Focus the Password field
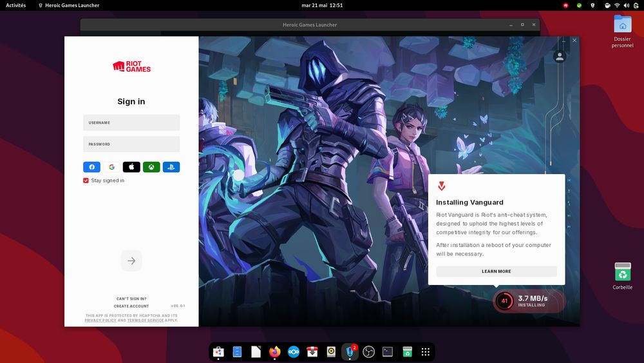This screenshot has height=363, width=644. [131, 144]
